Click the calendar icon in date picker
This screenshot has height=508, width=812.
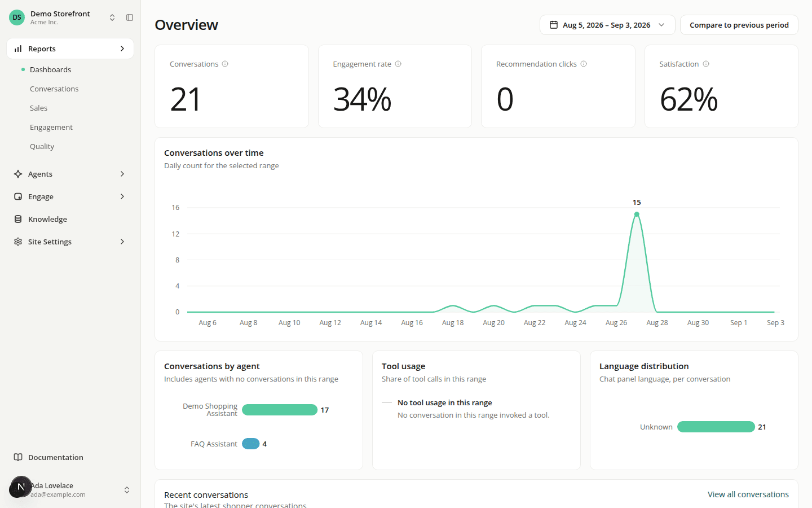click(x=554, y=25)
